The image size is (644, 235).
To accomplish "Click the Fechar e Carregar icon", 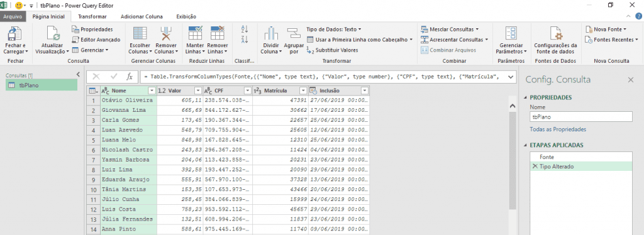I will click(15, 34).
